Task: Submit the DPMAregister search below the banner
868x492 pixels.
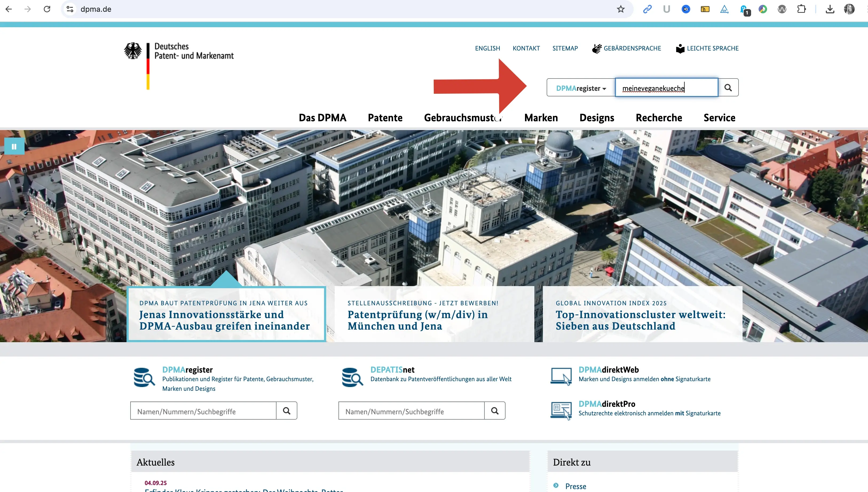Action: [287, 411]
